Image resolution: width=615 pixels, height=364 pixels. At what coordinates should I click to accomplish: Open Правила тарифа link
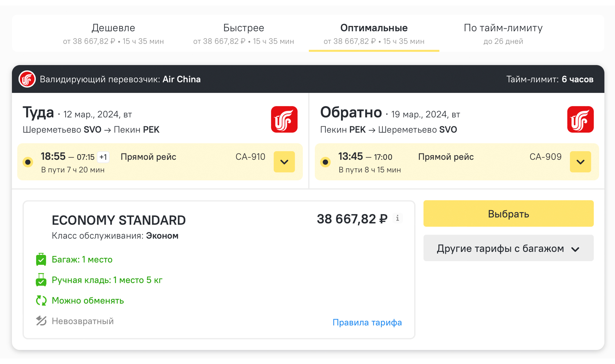pyautogui.click(x=367, y=322)
